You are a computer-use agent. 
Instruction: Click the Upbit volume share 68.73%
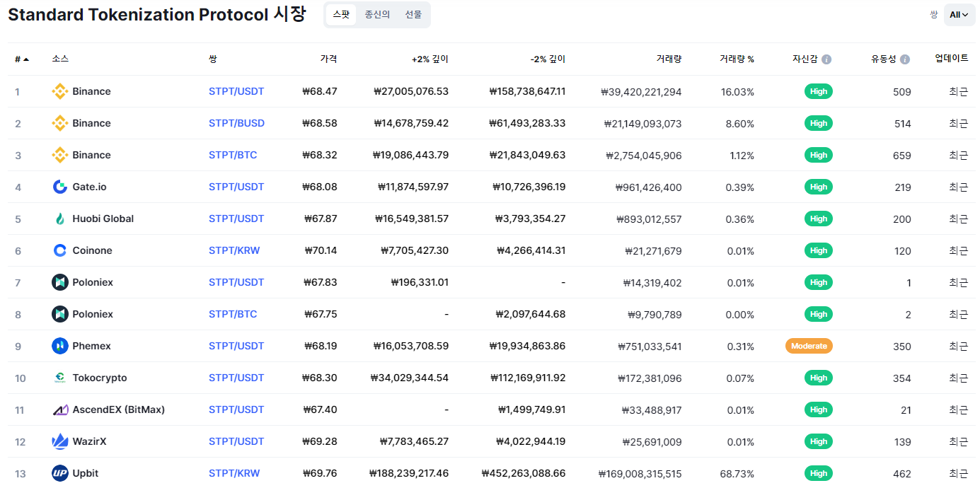pyautogui.click(x=737, y=473)
